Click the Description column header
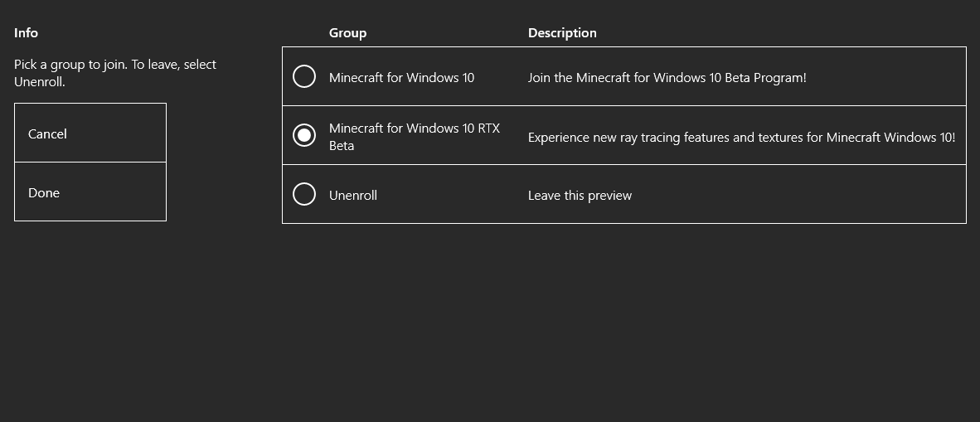This screenshot has width=980, height=422. tap(562, 33)
